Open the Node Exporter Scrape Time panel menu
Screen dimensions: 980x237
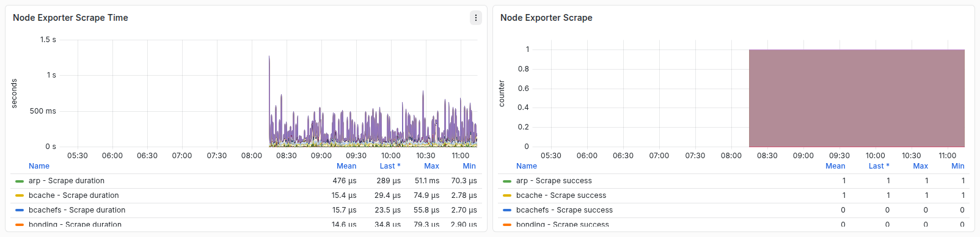pyautogui.click(x=476, y=18)
